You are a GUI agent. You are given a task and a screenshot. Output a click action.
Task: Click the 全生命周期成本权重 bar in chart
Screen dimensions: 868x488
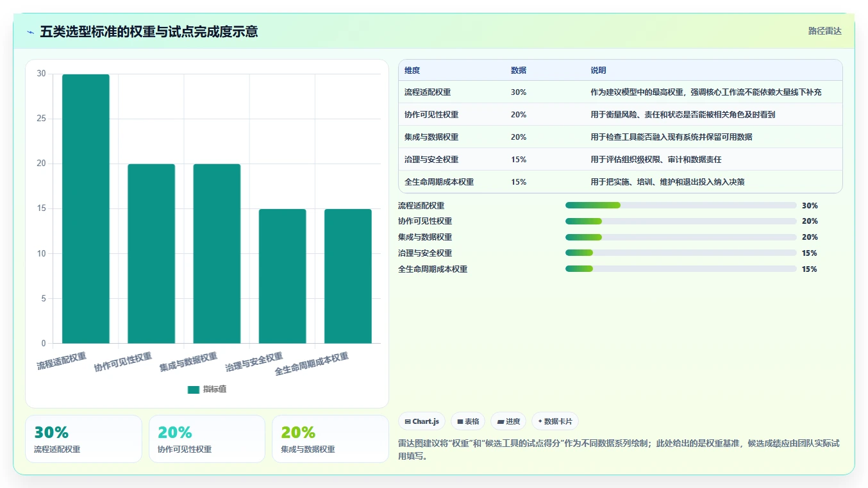(x=348, y=276)
